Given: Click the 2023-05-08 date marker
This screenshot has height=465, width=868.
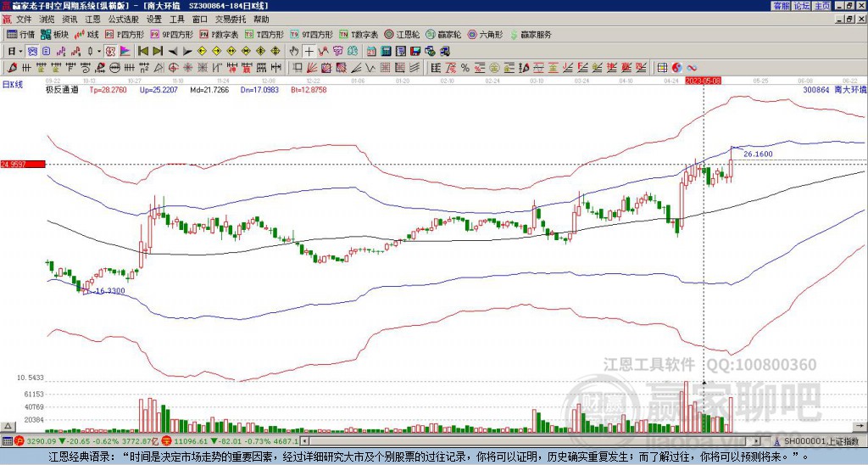Looking at the screenshot, I should point(704,81).
